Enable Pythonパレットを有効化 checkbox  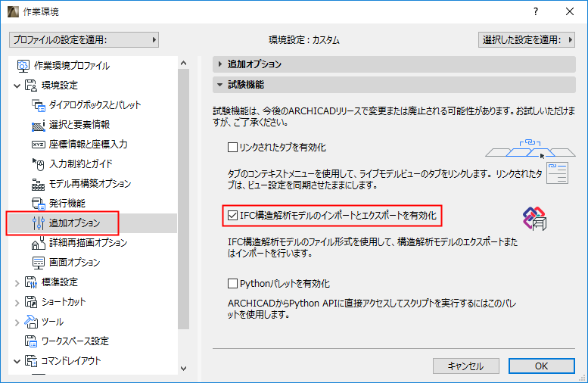pyautogui.click(x=232, y=283)
